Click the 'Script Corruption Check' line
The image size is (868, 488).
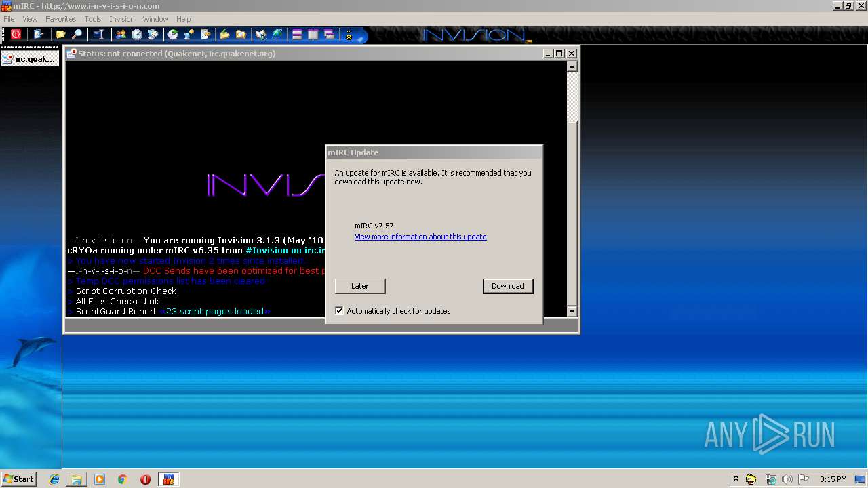click(121, 291)
